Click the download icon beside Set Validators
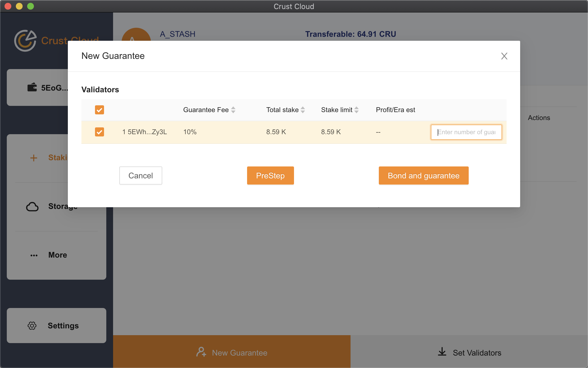The width and height of the screenshot is (588, 368). tap(442, 352)
